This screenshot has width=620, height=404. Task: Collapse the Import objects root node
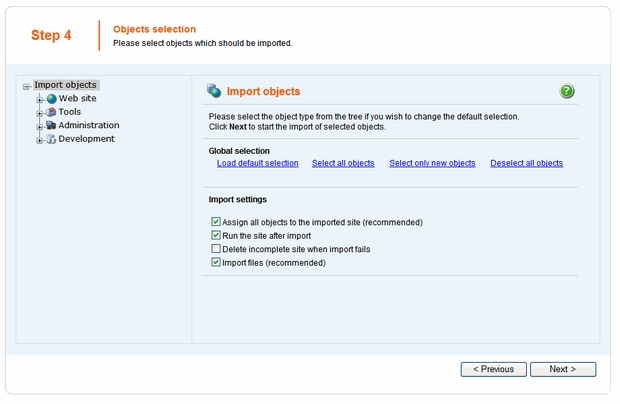coord(27,86)
